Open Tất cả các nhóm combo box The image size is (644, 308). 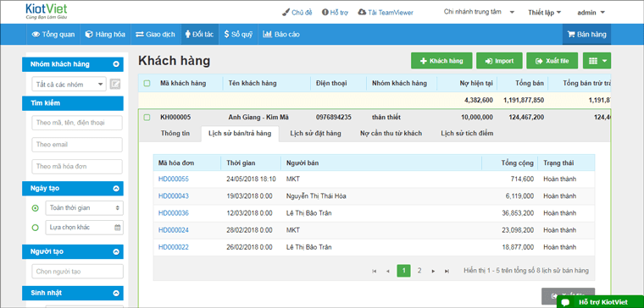pyautogui.click(x=69, y=84)
